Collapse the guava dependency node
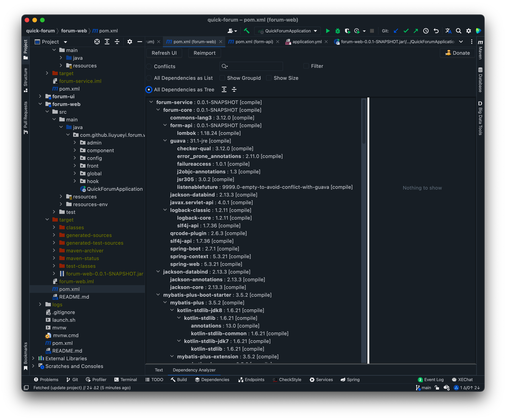The width and height of the screenshot is (506, 420). coord(165,141)
